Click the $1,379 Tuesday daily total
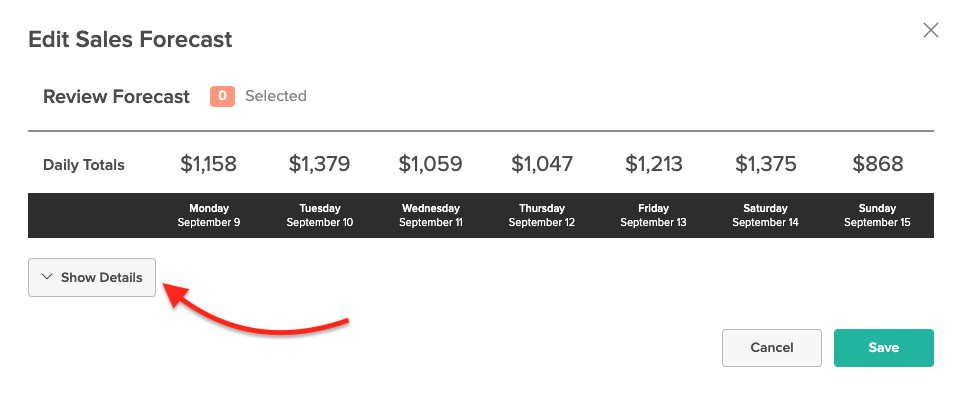This screenshot has width=962, height=398. click(320, 164)
